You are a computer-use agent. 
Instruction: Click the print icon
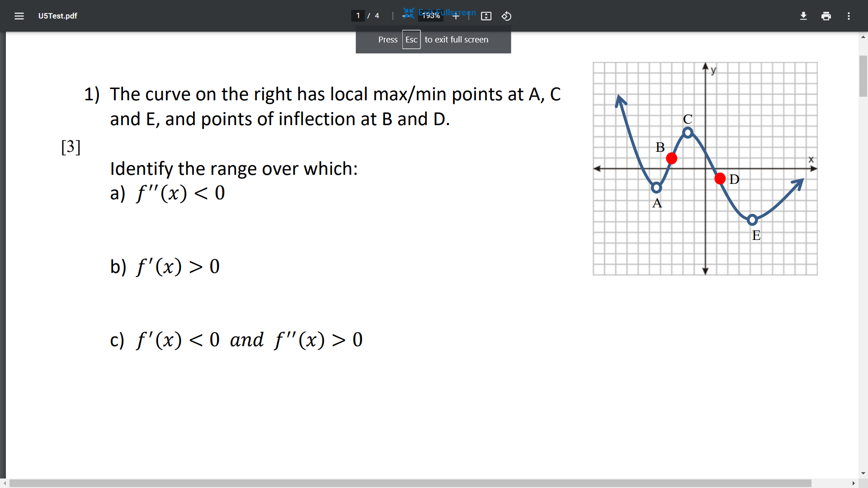pos(826,16)
